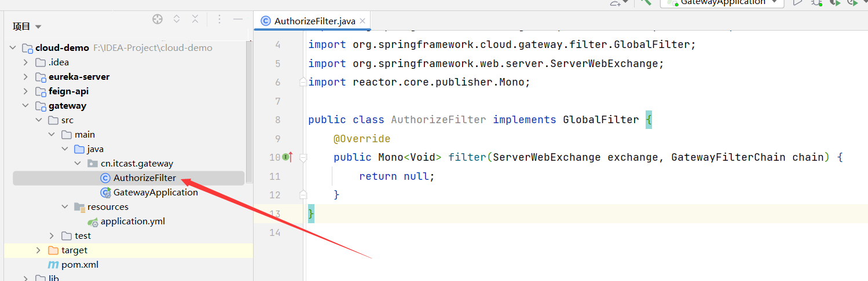Screen dimensions: 868x281
Task: Select GatewayApplication file name in tree
Action: [156, 193]
